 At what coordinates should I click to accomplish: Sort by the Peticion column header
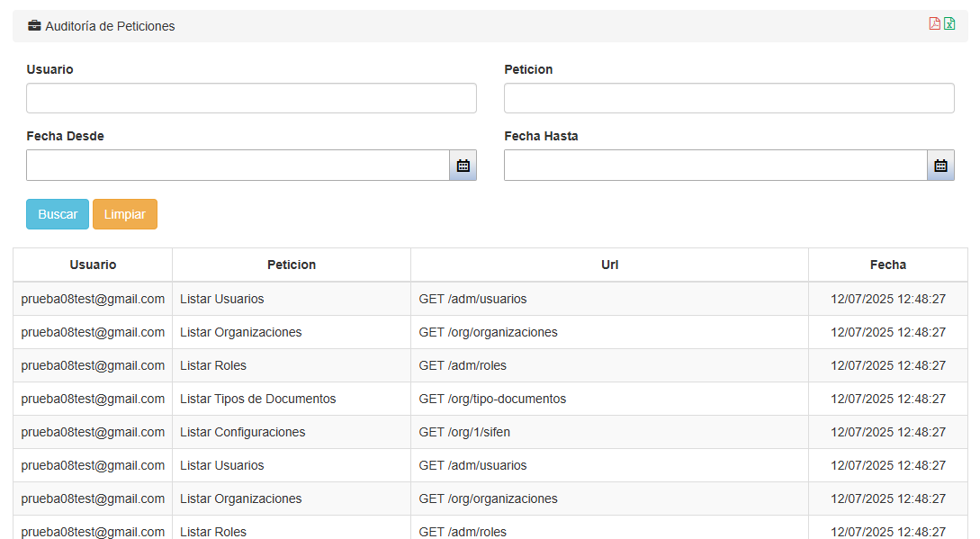click(x=292, y=265)
